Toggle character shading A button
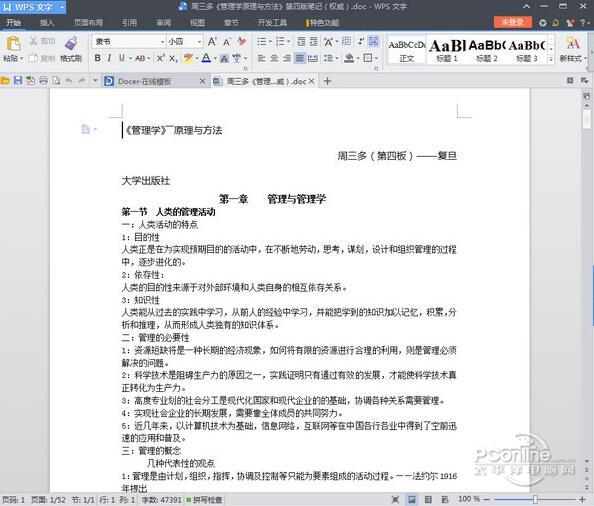 224,58
